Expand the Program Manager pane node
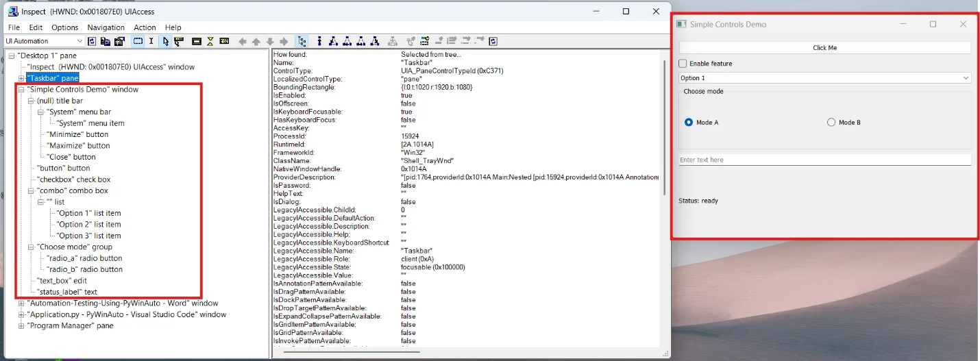This screenshot has width=980, height=361. [21, 326]
